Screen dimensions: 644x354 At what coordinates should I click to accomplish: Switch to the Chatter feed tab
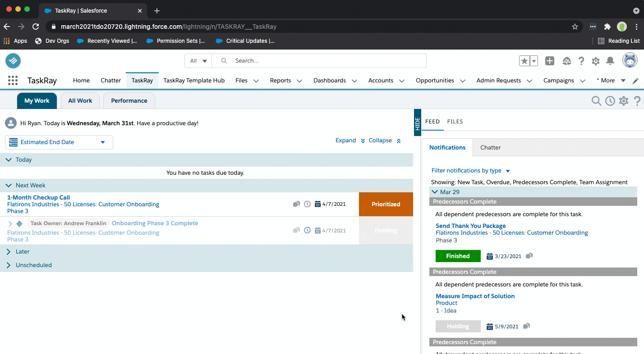490,148
